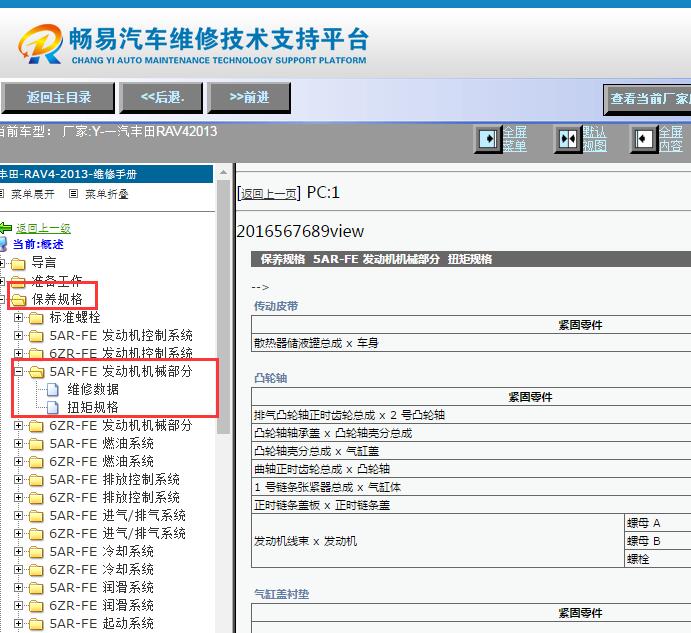The height and width of the screenshot is (633, 691).
Task: Click the 气缸盖衬垫 section heading
Action: pyautogui.click(x=282, y=594)
